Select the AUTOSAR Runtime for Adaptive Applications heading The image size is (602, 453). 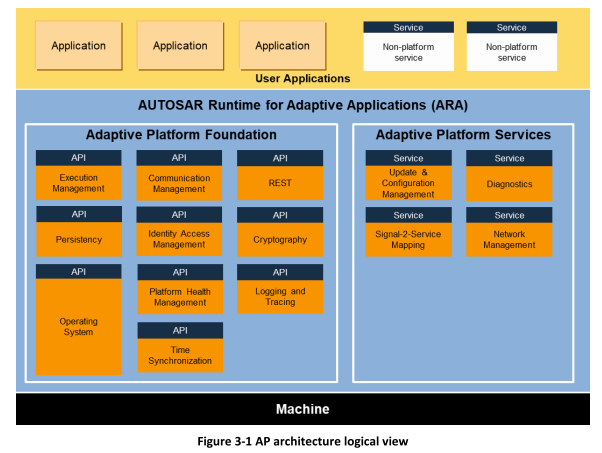click(303, 105)
